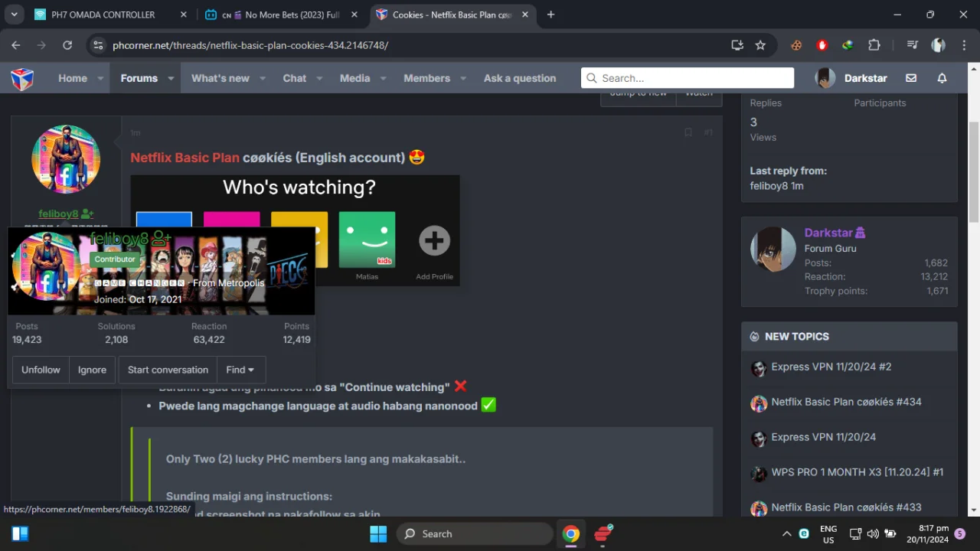
Task: Open the Chrome tab search dropdown
Action: click(x=14, y=15)
